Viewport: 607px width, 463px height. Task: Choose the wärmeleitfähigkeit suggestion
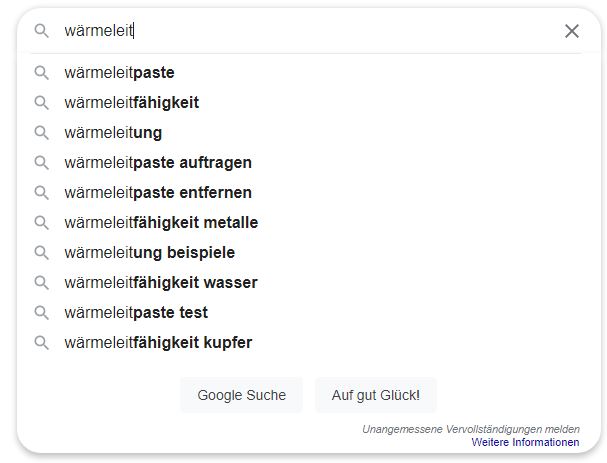(131, 103)
